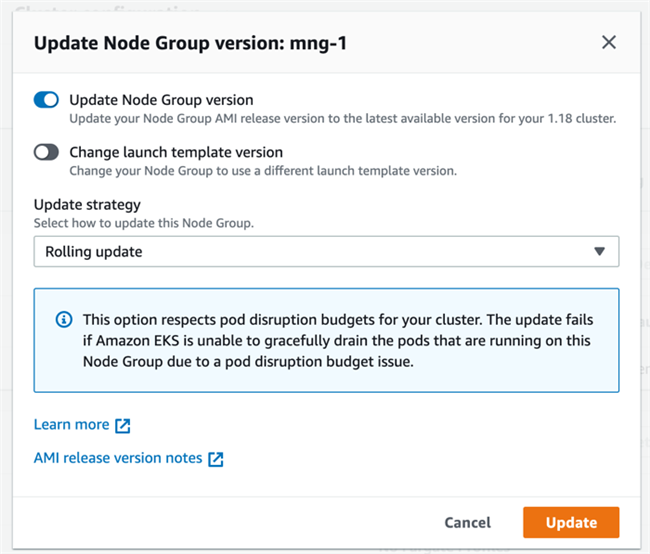Open the Learn more link

71,425
